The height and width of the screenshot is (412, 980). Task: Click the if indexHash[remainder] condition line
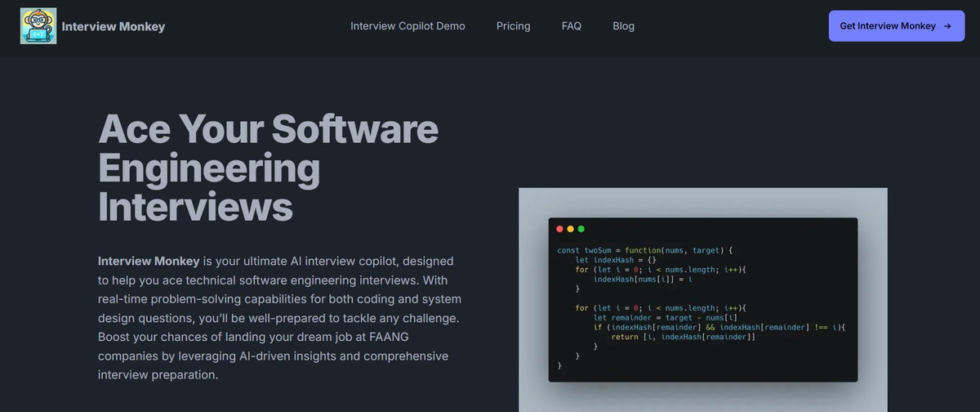click(719, 327)
